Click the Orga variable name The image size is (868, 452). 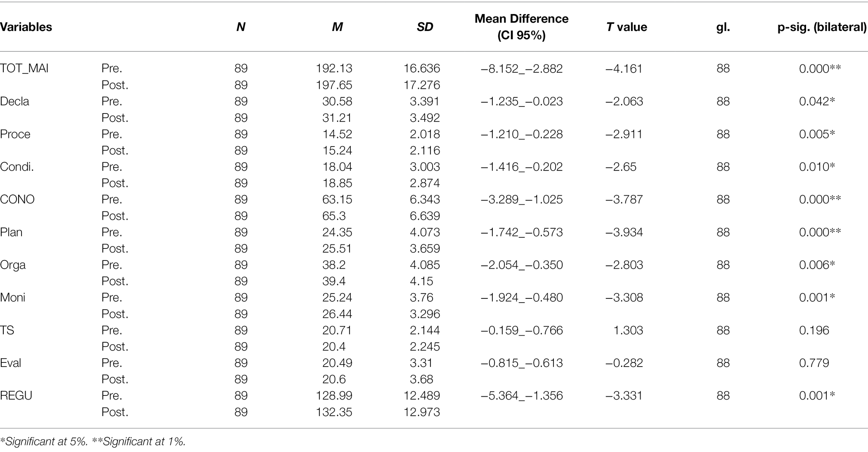(13, 265)
